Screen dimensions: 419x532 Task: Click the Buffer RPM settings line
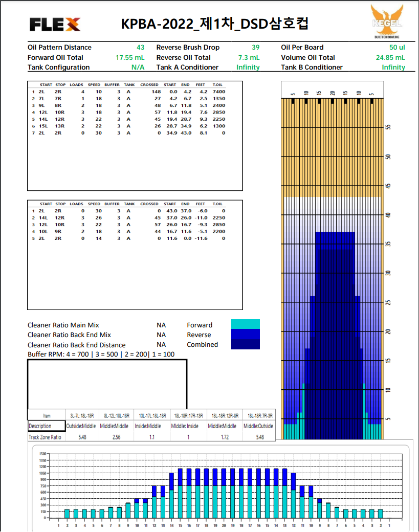(101, 354)
